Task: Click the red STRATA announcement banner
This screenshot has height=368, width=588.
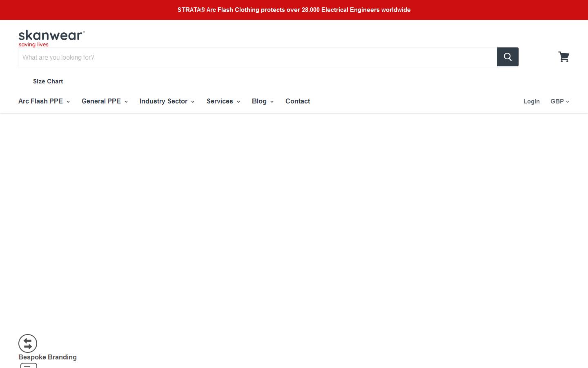Action: coord(294,10)
